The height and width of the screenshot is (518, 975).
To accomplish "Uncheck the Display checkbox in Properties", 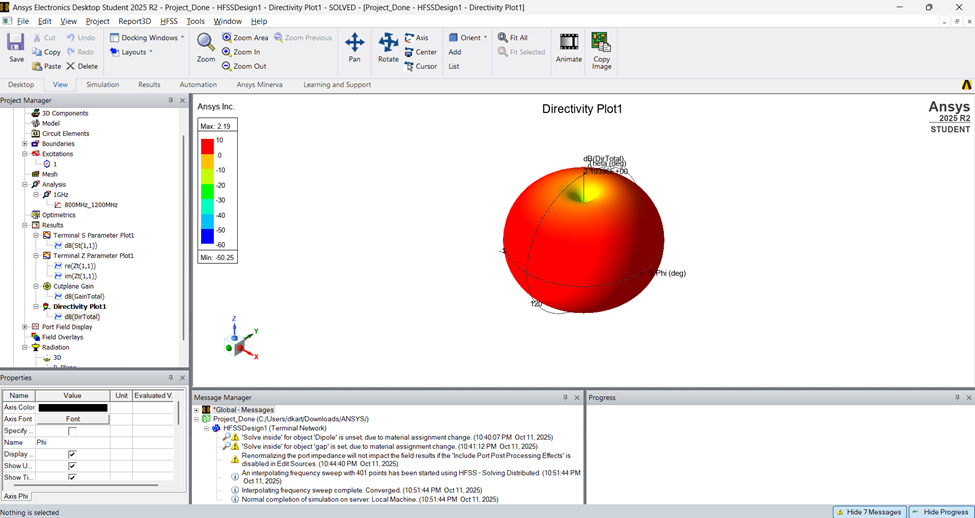I will click(72, 454).
